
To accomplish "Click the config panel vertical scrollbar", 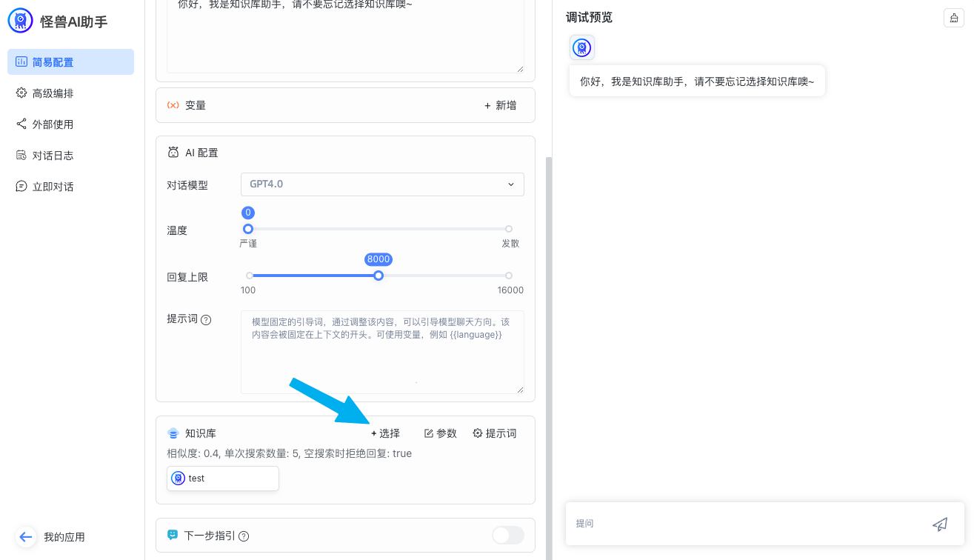I will pyautogui.click(x=548, y=358).
